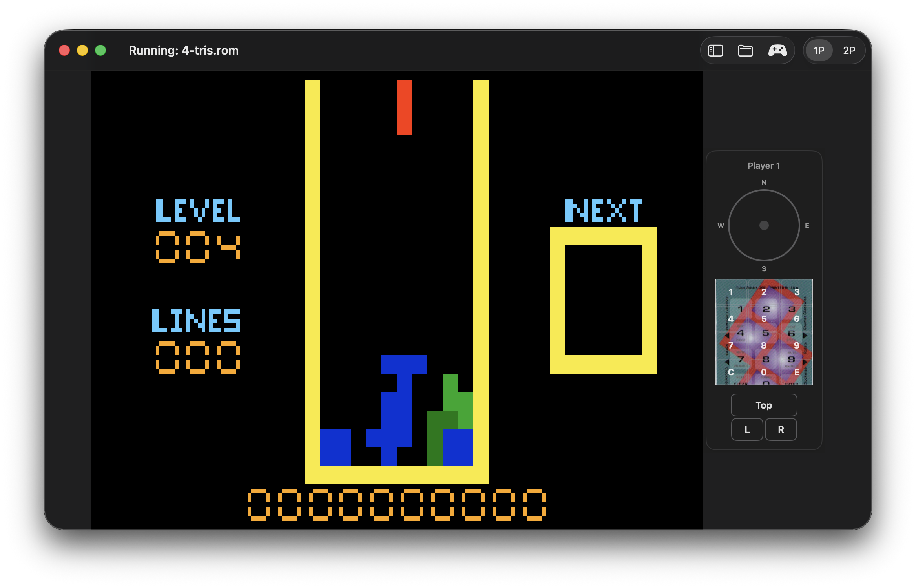
Task: Tap the keypad C (clear) key
Action: tap(731, 372)
